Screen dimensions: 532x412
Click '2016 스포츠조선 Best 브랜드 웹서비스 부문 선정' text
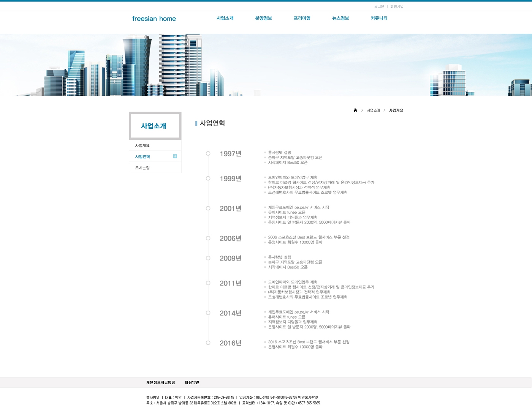click(309, 342)
